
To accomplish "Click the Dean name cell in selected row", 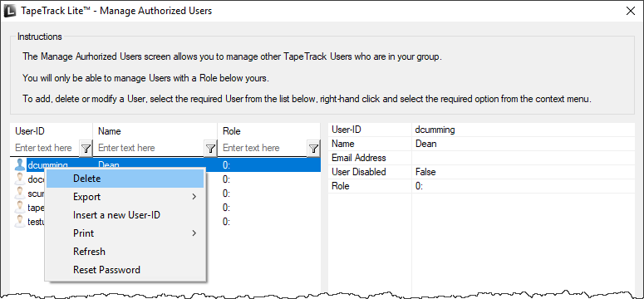I will click(109, 165).
